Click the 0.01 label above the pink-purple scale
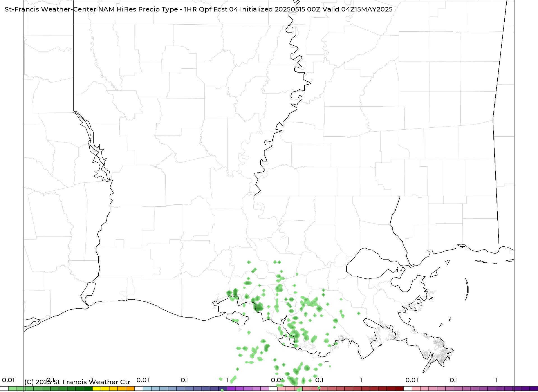The image size is (538, 392). point(412,380)
